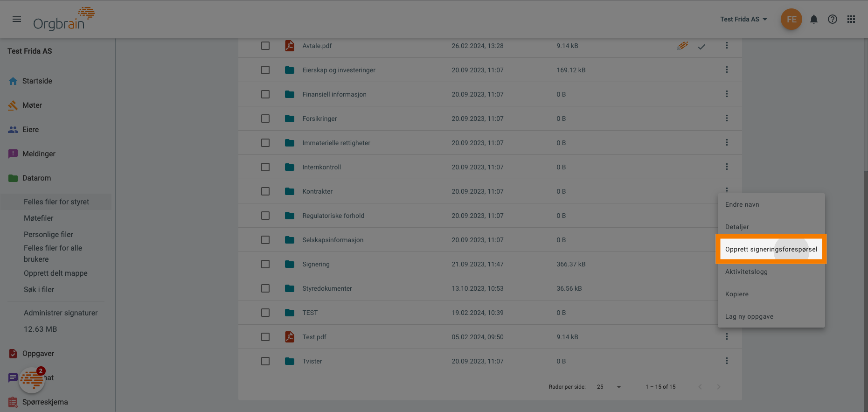The width and height of the screenshot is (868, 412).
Task: Open the Test Frida AS organization dropdown
Action: click(743, 19)
